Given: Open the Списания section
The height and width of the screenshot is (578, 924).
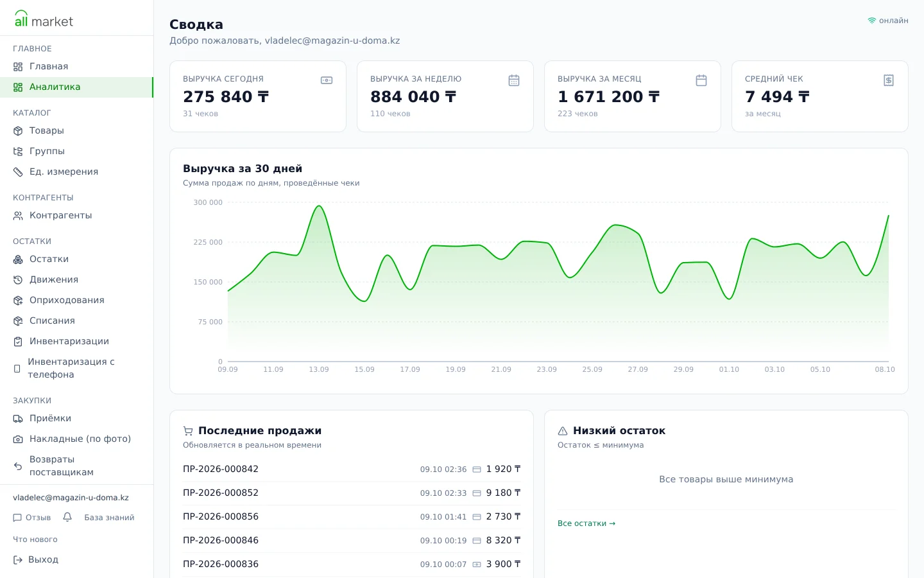Looking at the screenshot, I should [x=76, y=321].
